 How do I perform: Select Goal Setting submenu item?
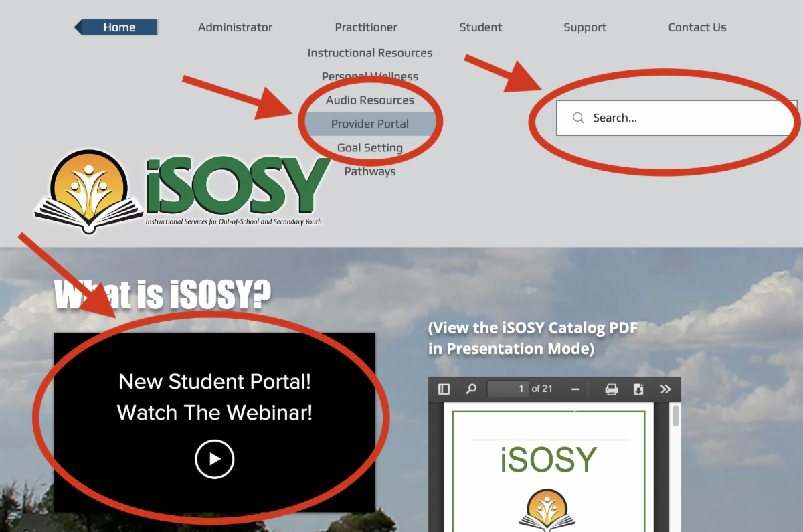pos(370,148)
